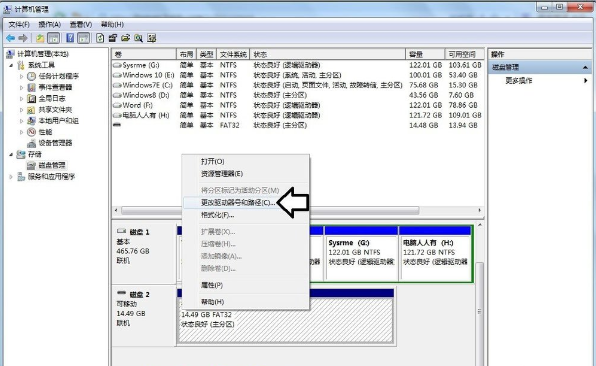Sort by the 可用空间 column header
596x366 pixels.
464,54
